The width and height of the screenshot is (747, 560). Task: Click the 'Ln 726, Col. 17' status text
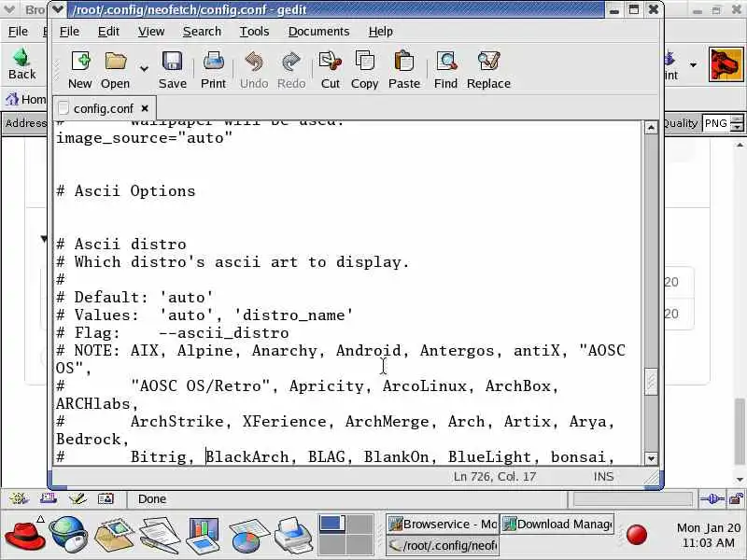pyautogui.click(x=495, y=477)
